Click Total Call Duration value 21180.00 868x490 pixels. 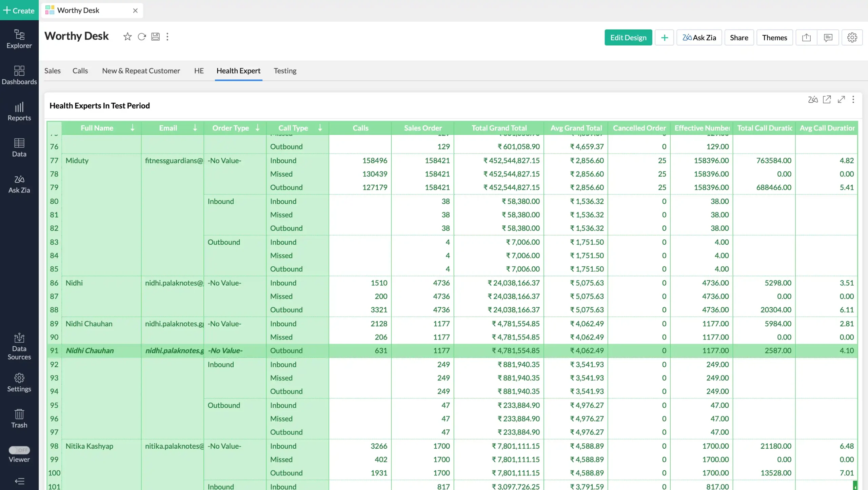[776, 446]
